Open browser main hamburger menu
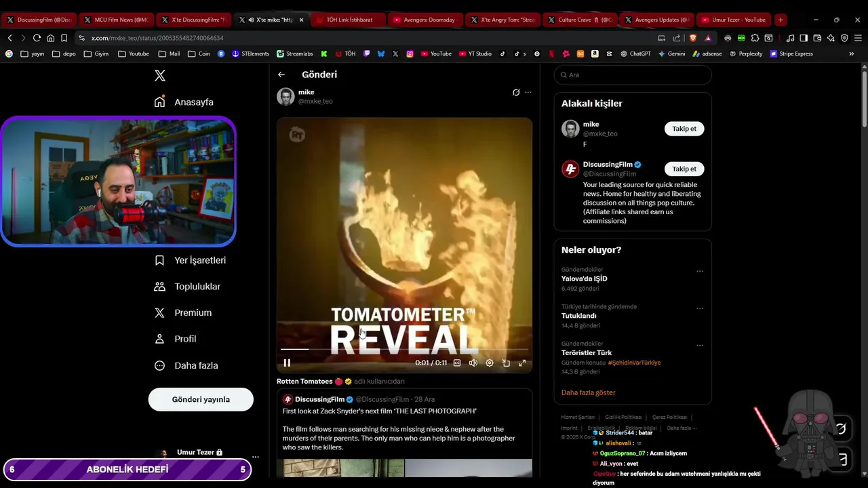This screenshot has height=488, width=868. pos(858,38)
